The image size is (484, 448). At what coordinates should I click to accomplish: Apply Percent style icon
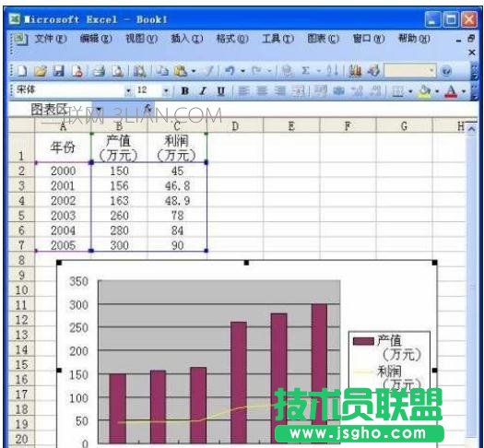coord(339,91)
